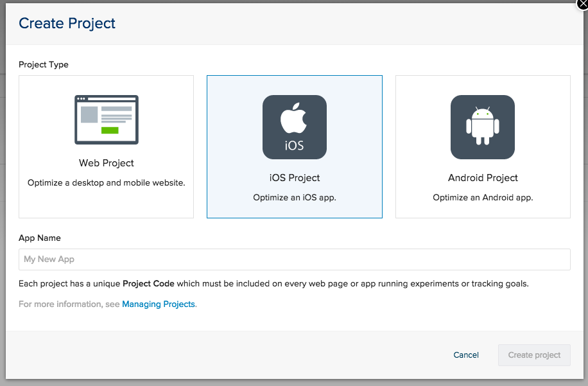Select the Web Project title text

point(107,163)
